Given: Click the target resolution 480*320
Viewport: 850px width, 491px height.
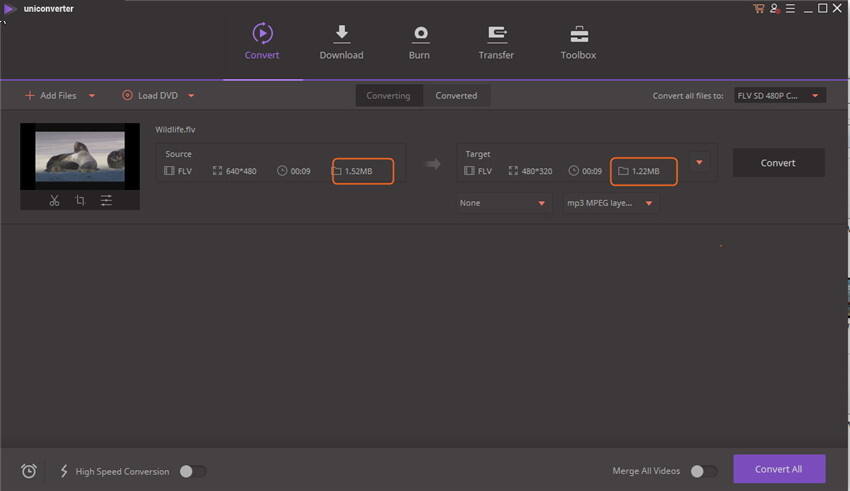Looking at the screenshot, I should pyautogui.click(x=537, y=171).
